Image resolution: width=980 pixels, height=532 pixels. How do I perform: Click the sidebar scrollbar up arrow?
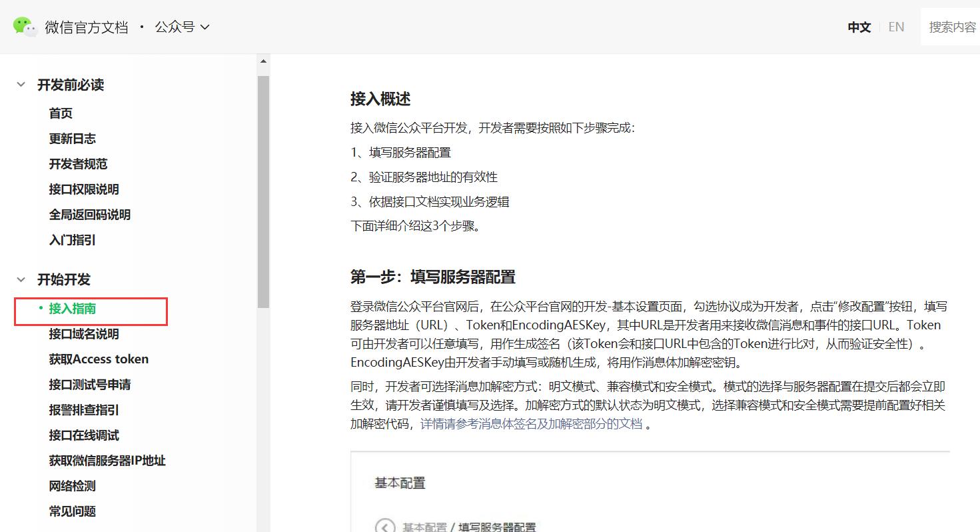[263, 61]
